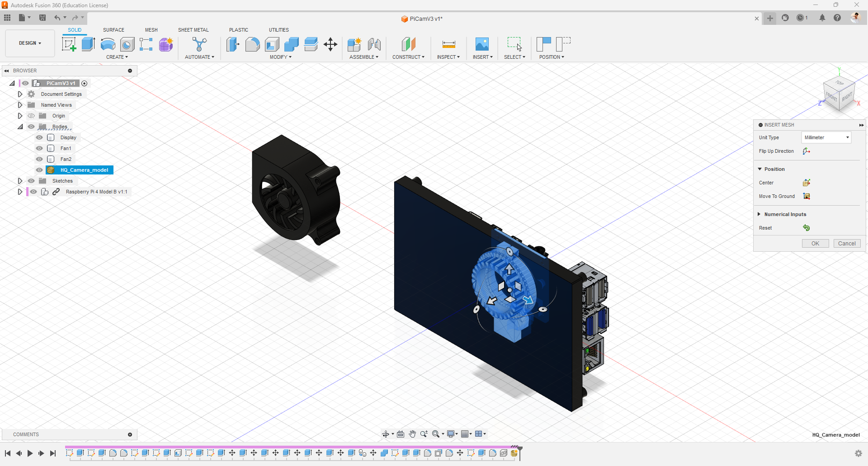868x466 pixels.
Task: Select the Measure tool under Inspect
Action: click(x=448, y=45)
